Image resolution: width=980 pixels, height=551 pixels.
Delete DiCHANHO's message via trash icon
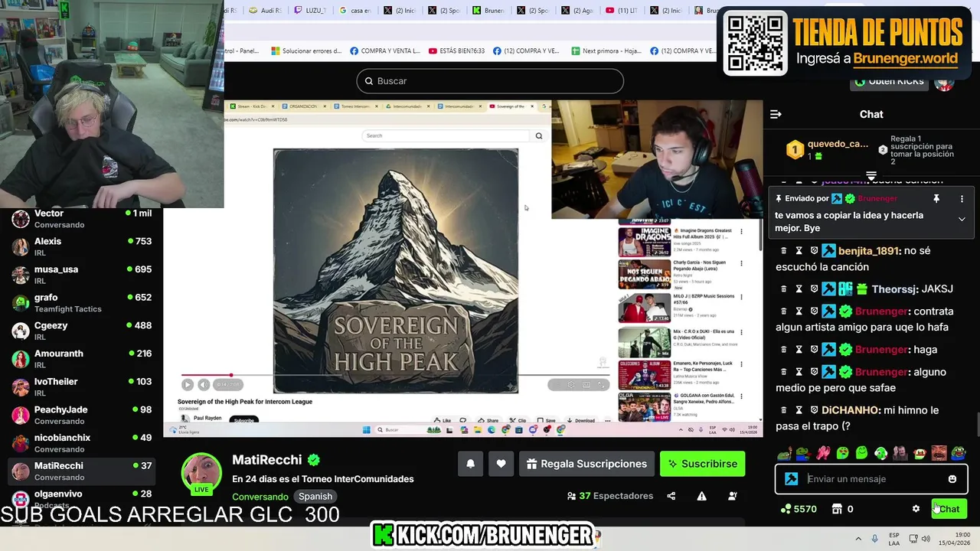click(x=783, y=410)
